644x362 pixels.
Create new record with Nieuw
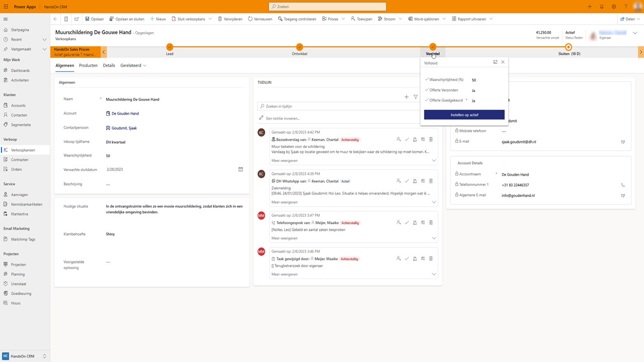coord(158,19)
